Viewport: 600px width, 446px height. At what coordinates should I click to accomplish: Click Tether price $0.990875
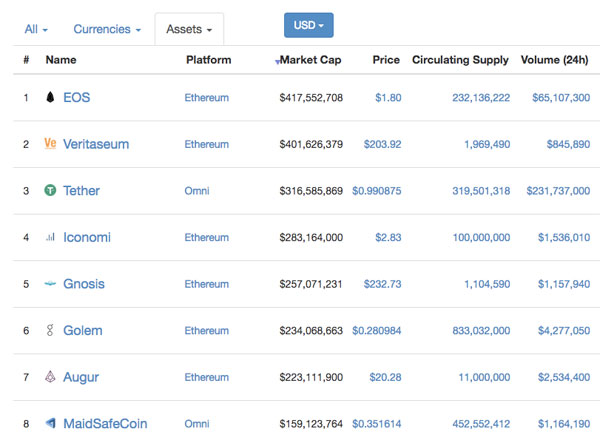(377, 190)
